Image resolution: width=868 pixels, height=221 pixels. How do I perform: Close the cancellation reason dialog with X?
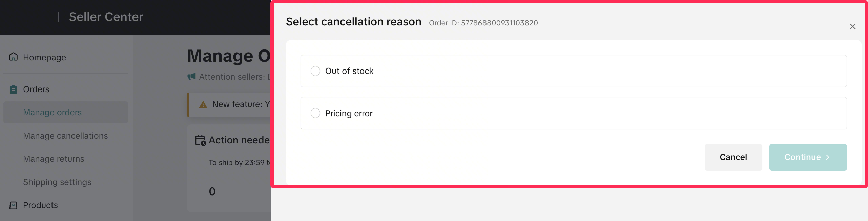coord(852,27)
